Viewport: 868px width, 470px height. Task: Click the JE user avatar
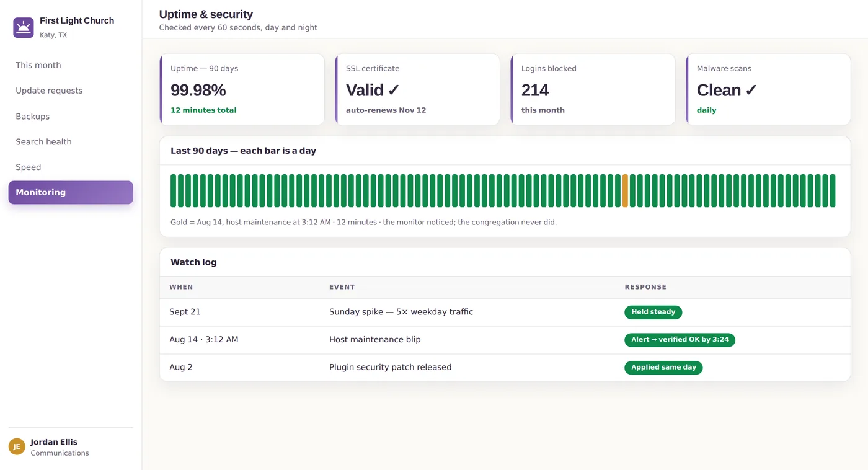17,446
